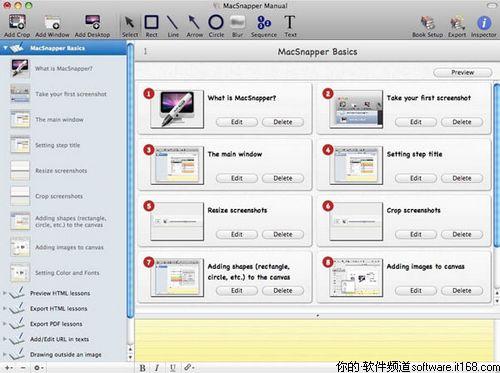Toggle italic formatting in the notes toolbar
The height and width of the screenshot is (373, 500).
[157, 367]
